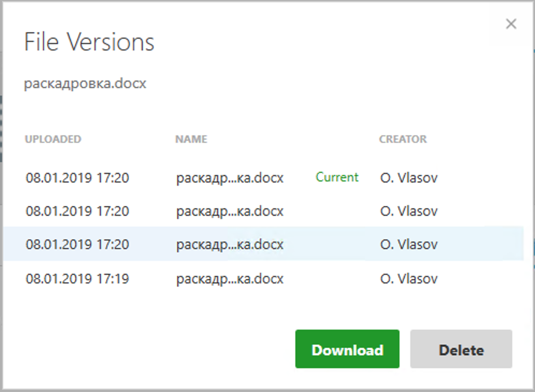This screenshot has width=535, height=392.
Task: Click the creator name in the highlighted row
Action: tap(408, 245)
